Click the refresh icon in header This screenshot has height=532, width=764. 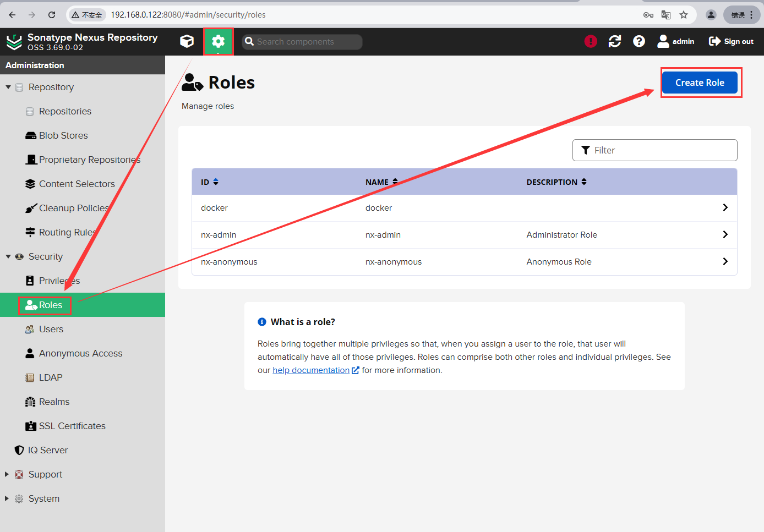pos(615,41)
